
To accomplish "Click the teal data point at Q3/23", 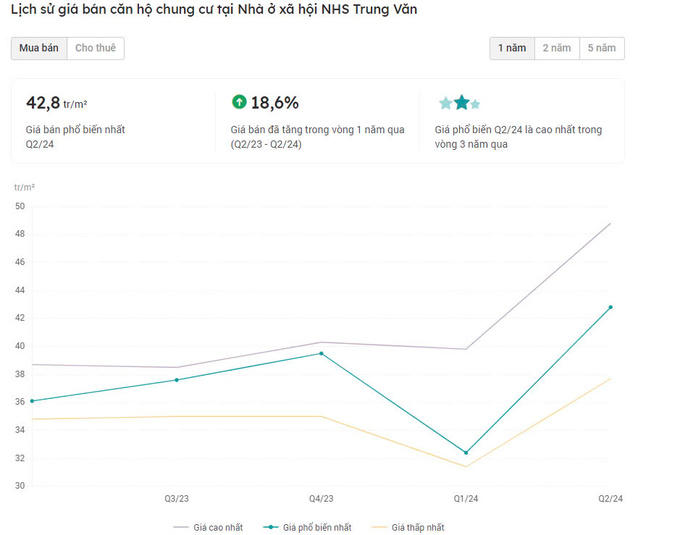I will click(x=177, y=380).
